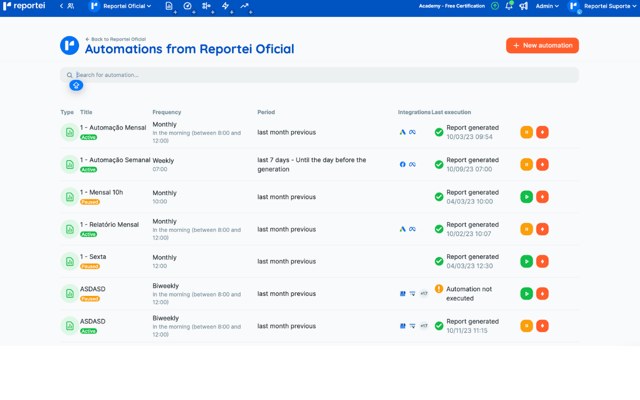
Task: Open the announcements megaphone icon
Action: click(523, 6)
